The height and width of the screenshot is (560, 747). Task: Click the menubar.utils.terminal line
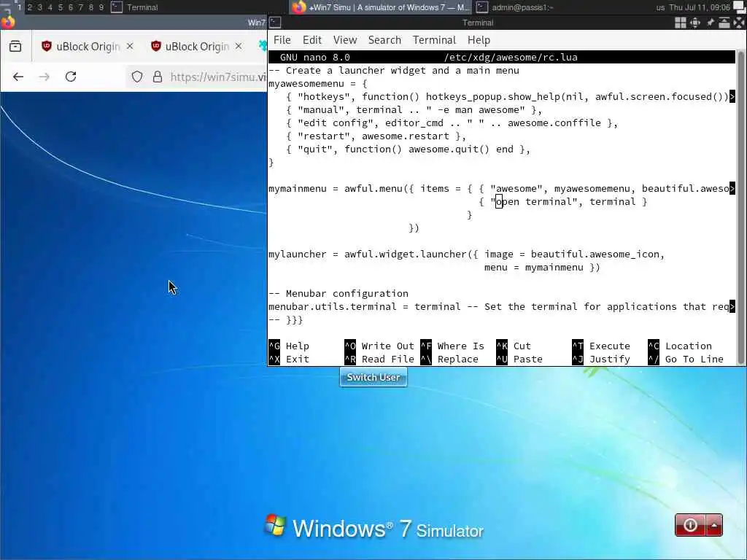point(502,307)
